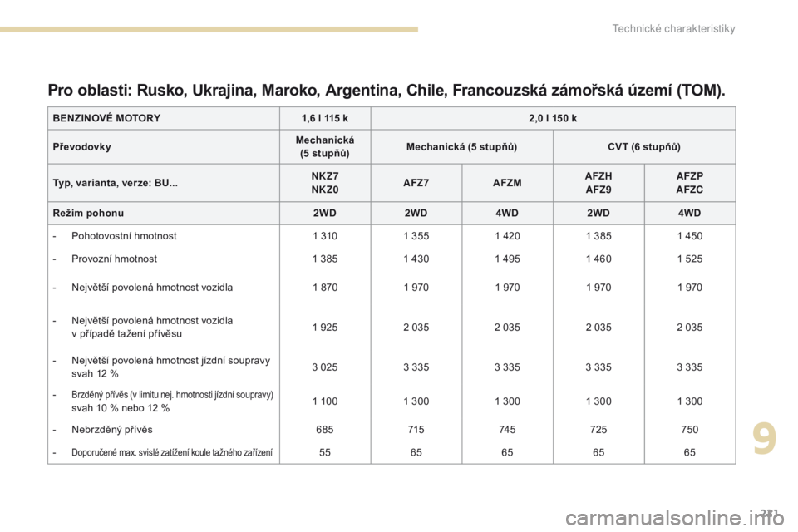This screenshot has width=798, height=532.
Task: Select the value '1 460'
Action: click(x=598, y=259)
